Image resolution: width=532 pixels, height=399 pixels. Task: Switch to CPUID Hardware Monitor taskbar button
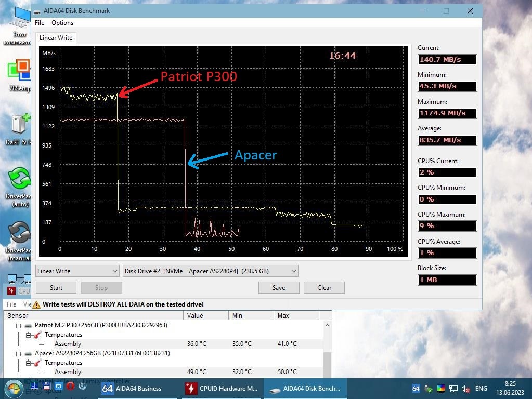[222, 389]
